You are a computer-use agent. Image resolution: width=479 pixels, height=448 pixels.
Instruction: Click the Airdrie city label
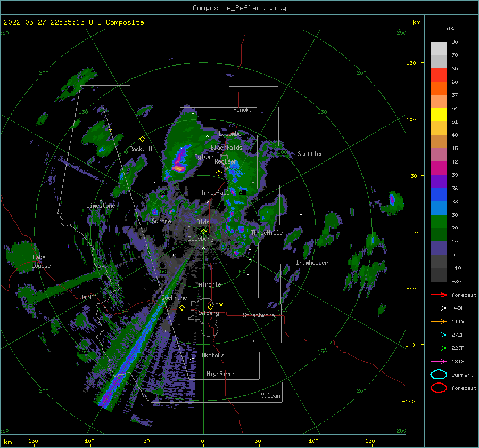pos(210,284)
